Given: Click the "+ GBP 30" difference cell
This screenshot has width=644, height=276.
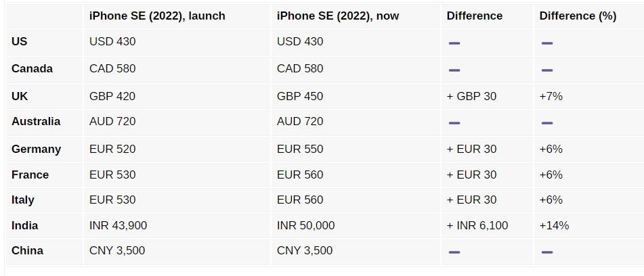Looking at the screenshot, I should click(471, 96).
